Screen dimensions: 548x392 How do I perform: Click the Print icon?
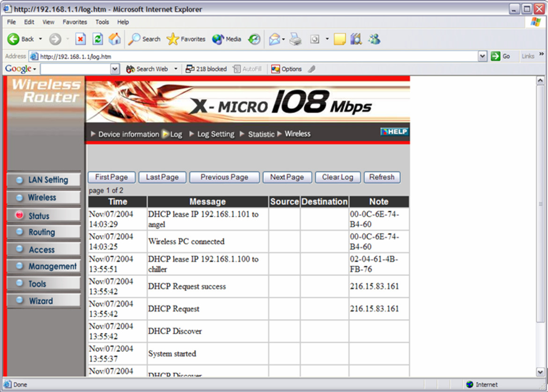pos(296,39)
